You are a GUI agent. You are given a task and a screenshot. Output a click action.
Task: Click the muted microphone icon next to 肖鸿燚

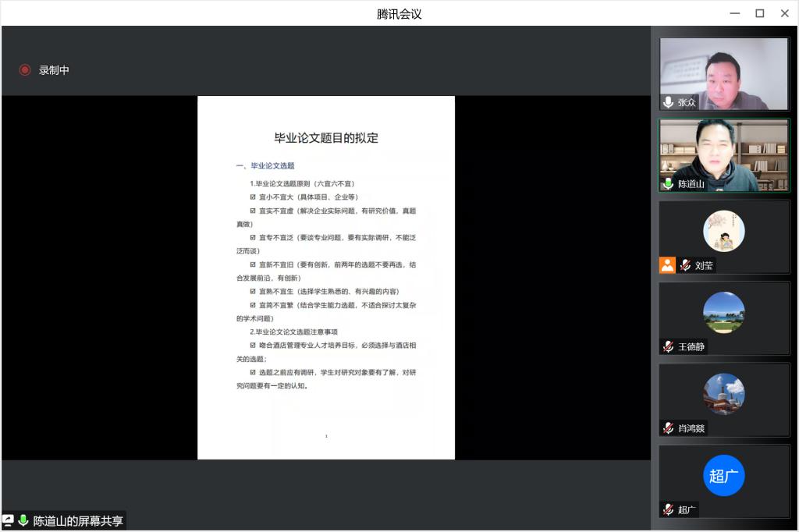pos(668,428)
